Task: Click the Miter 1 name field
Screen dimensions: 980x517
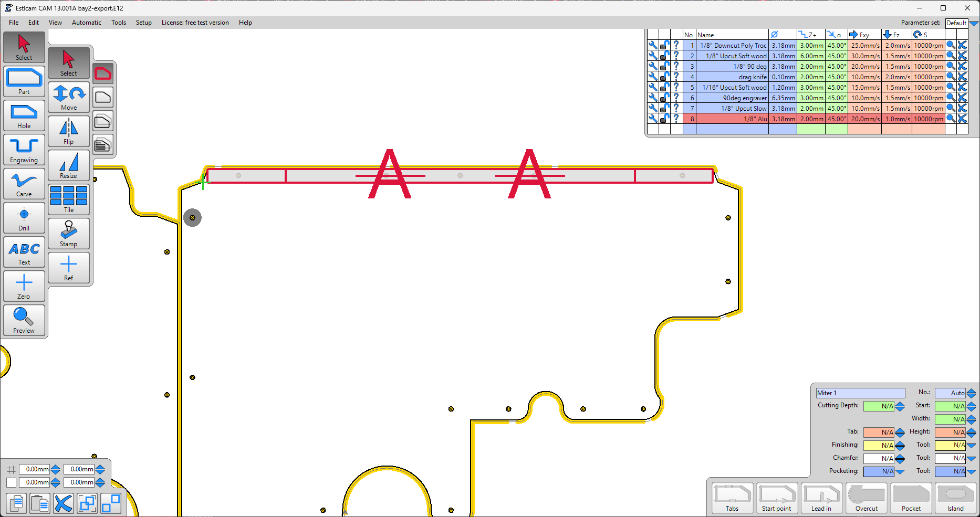Action: [x=860, y=393]
